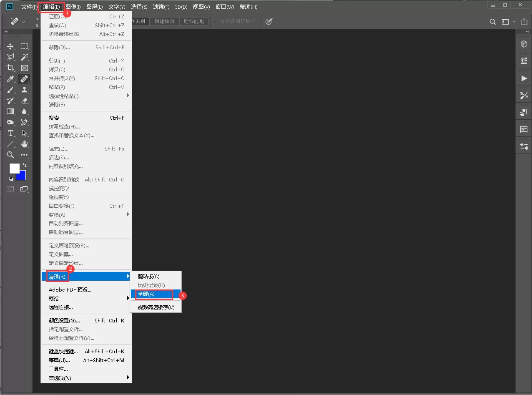Select the Hand tool

tap(25, 144)
